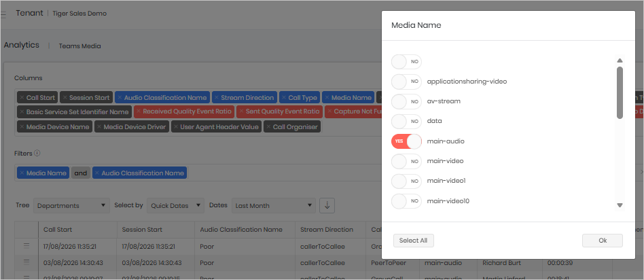Remove User Agent Header Value tag

pyautogui.click(x=176, y=127)
